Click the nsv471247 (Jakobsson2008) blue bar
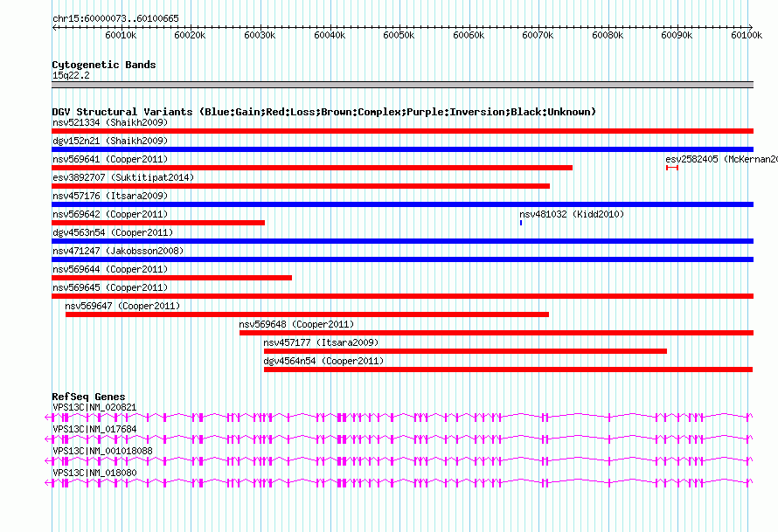Screen dimensions: 778x532 (402, 259)
